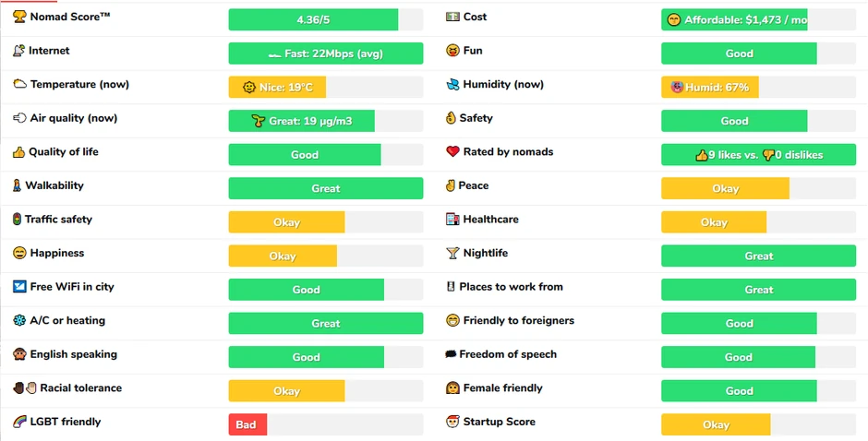
Task: Click the Cost money icon
Action: 452,17
